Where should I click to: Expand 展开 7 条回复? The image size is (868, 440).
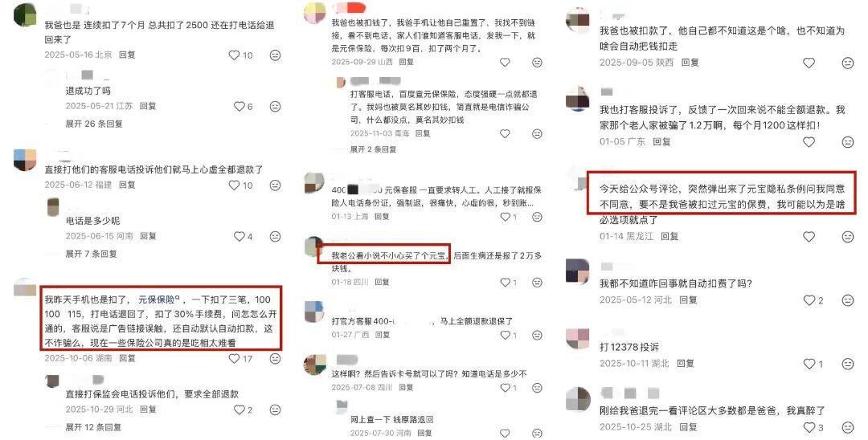(x=92, y=254)
